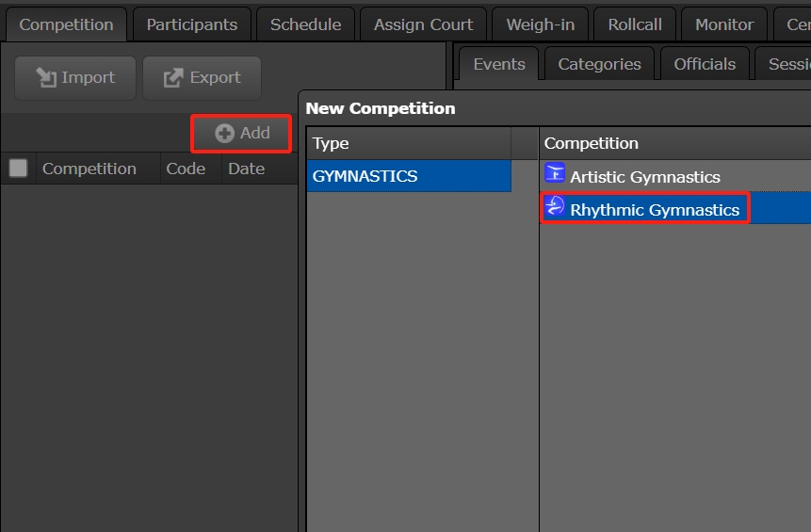The image size is (811, 532).
Task: Sort by the Date column header
Action: pos(246,169)
